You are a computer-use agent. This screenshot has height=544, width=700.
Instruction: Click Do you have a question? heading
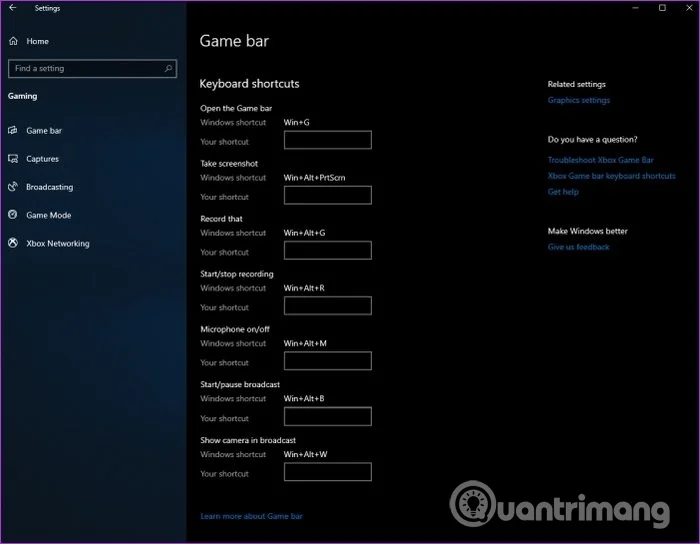pos(592,139)
